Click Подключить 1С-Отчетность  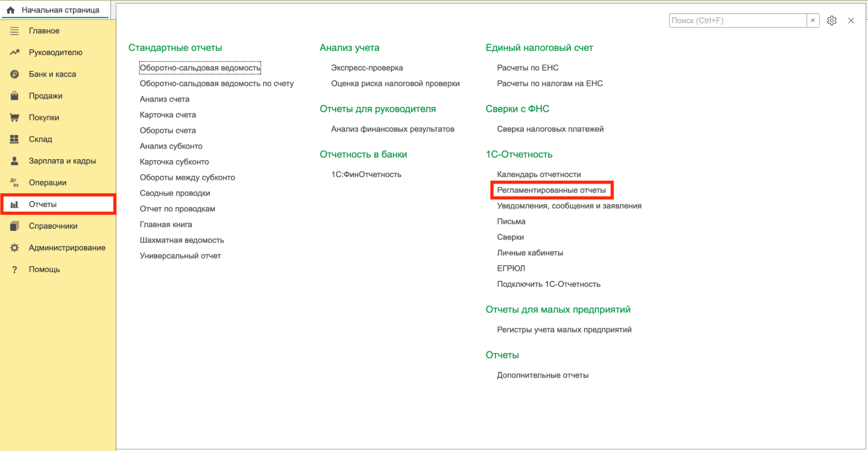point(548,284)
